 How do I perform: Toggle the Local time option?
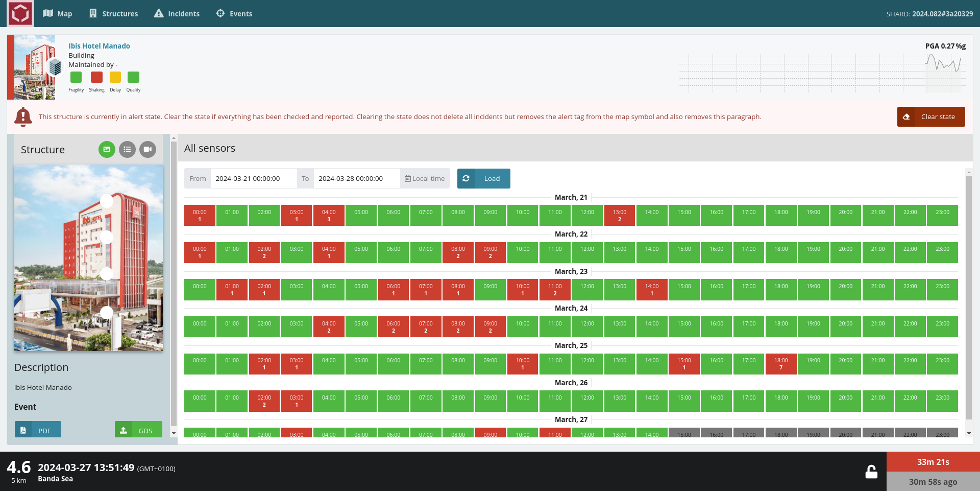click(425, 178)
